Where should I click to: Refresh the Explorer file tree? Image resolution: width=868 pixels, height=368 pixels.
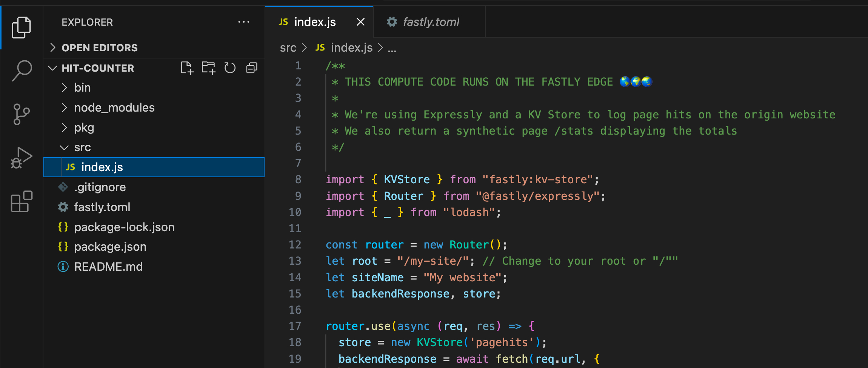[x=230, y=68]
